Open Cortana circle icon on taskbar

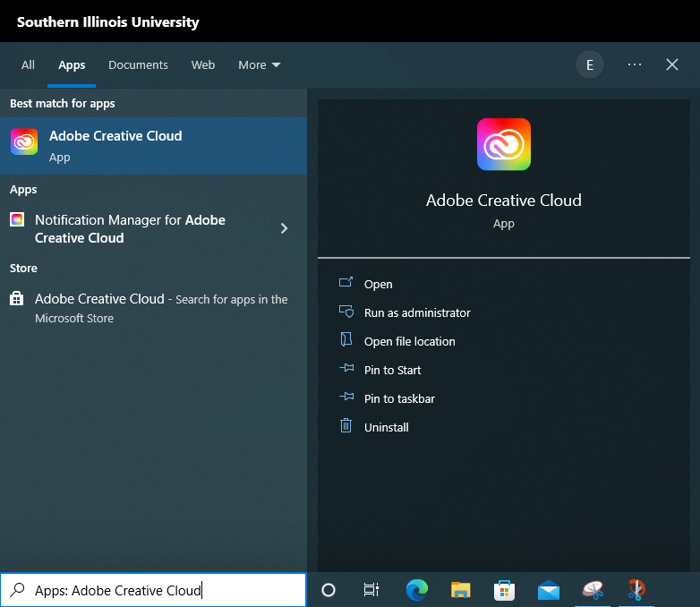pyautogui.click(x=329, y=590)
